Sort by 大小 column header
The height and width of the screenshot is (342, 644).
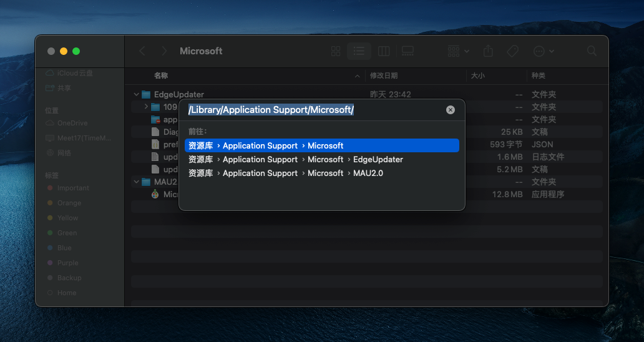(x=477, y=76)
